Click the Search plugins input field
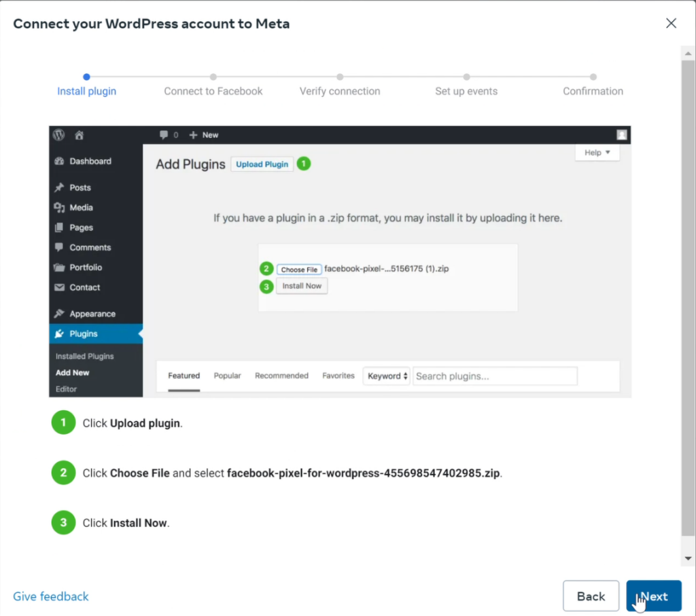Viewport: 696px width, 616px height. [495, 376]
